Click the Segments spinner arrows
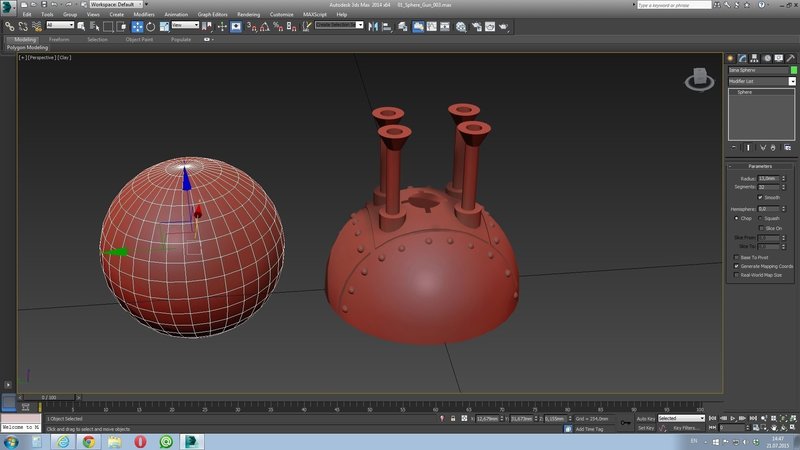The height and width of the screenshot is (450, 800). [x=784, y=187]
